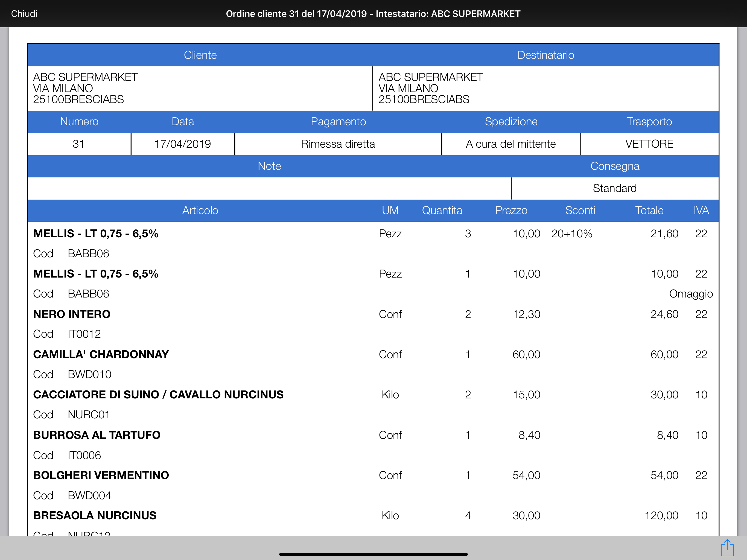Select CACCIATORE DI SUINO / CAVALLO NURCINUS
This screenshot has height=560, width=747.
coord(158,395)
